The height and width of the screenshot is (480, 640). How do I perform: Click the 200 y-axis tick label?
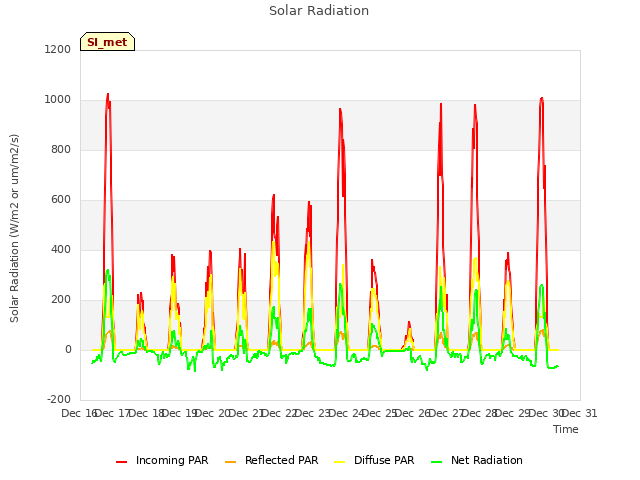tap(61, 300)
